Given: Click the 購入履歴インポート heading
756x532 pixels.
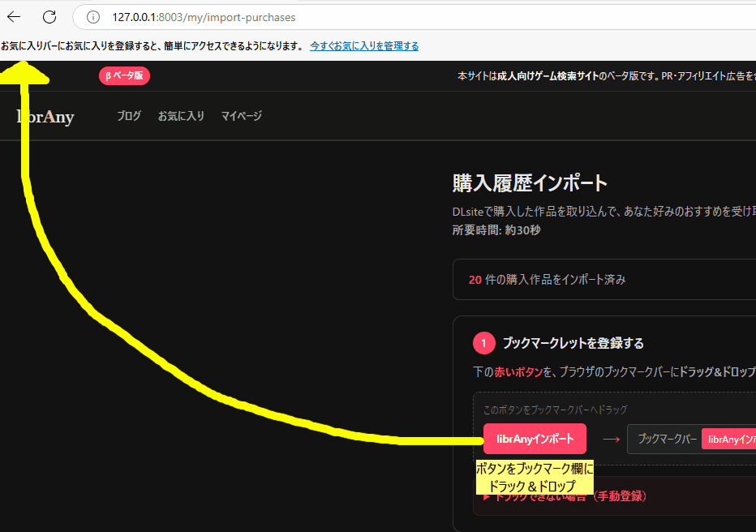Looking at the screenshot, I should (530, 183).
